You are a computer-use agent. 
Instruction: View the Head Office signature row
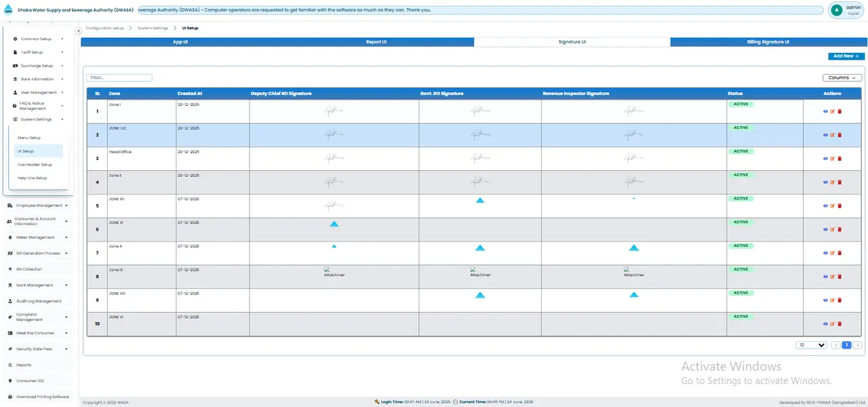(x=825, y=159)
